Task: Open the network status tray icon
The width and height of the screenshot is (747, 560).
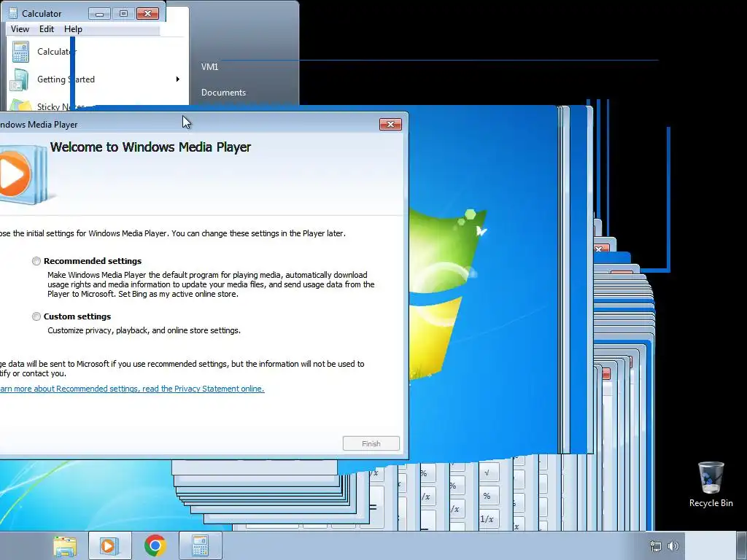Action: coord(656,546)
